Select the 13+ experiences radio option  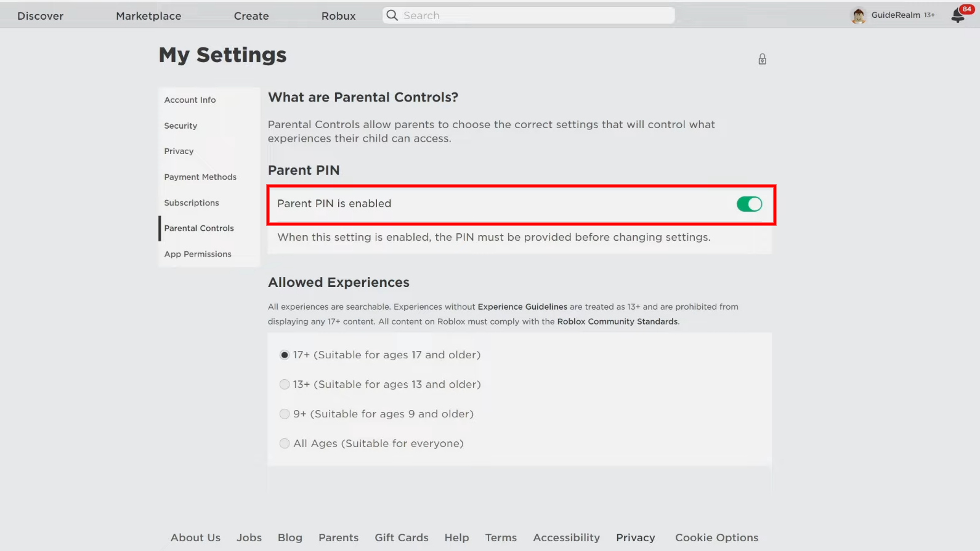coord(285,384)
